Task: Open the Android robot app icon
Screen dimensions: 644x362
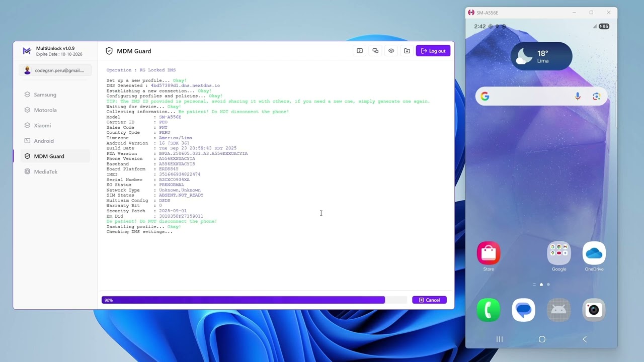Action: [559, 310]
